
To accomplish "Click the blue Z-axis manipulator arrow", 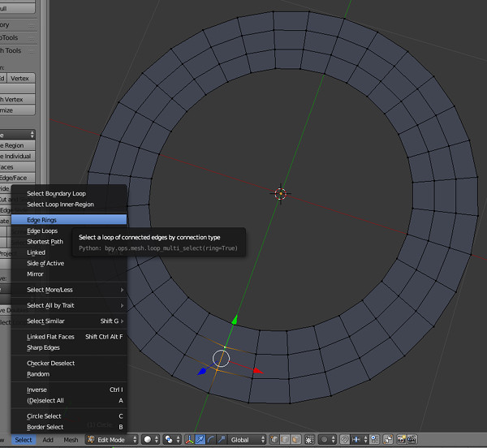I will click(202, 371).
